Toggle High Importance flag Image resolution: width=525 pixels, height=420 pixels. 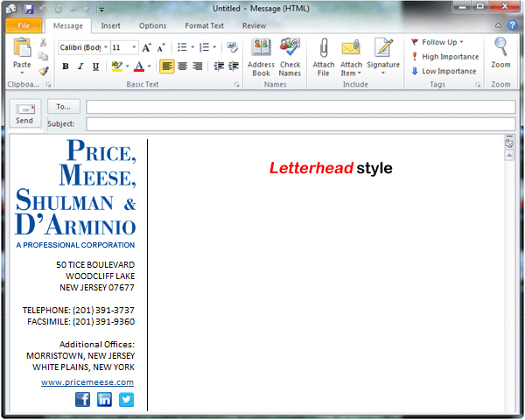[444, 57]
